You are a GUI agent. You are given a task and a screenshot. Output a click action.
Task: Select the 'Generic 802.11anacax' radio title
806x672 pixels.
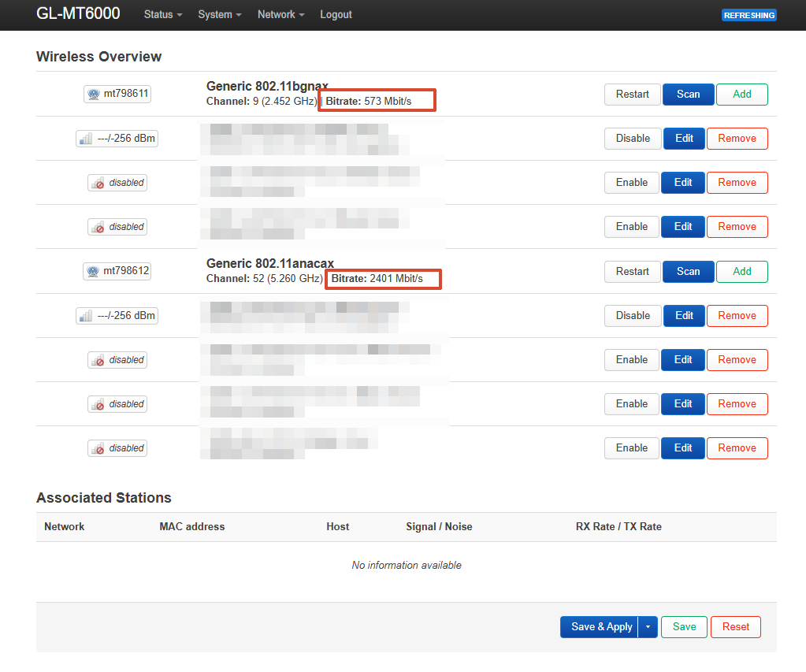pyautogui.click(x=270, y=263)
